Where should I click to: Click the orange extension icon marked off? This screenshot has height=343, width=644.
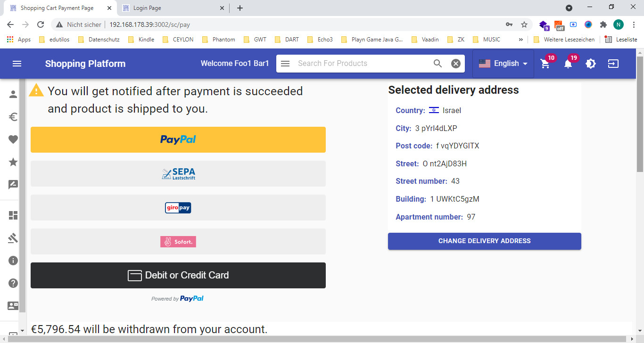pos(559,25)
